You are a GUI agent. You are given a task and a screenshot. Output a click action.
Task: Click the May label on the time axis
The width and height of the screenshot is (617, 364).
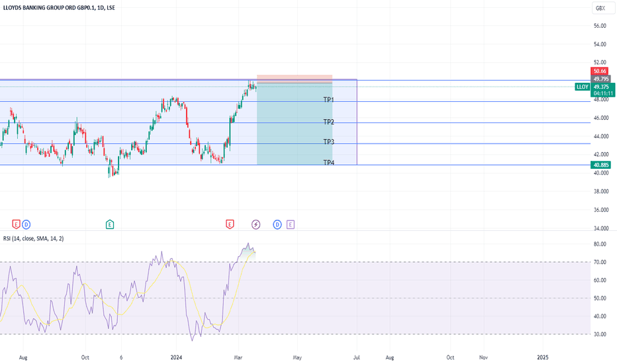(x=297, y=357)
